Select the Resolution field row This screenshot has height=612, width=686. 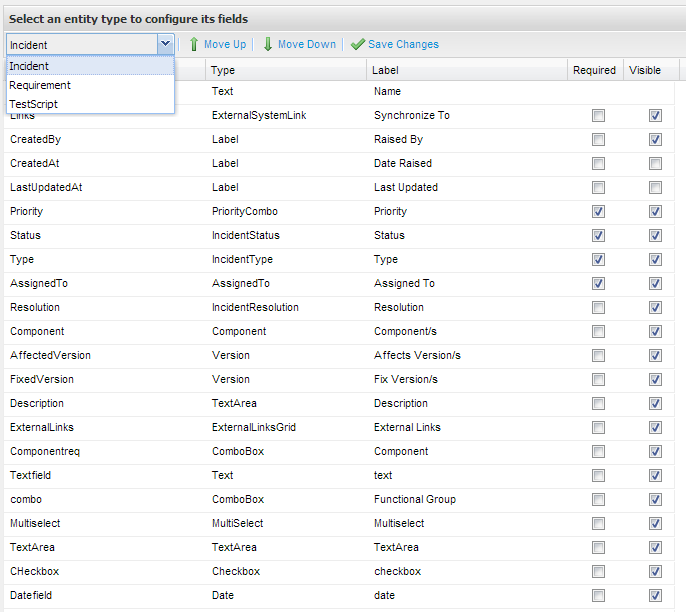tap(35, 308)
